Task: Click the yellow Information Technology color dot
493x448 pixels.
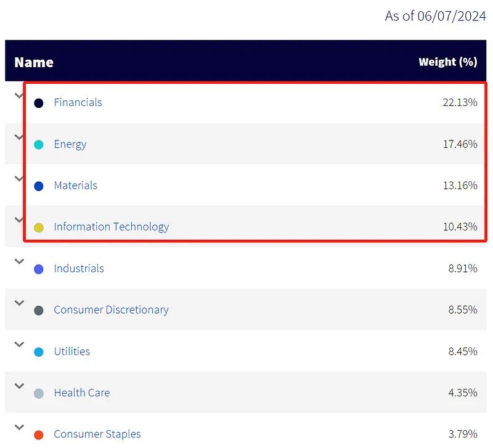Action: tap(39, 227)
